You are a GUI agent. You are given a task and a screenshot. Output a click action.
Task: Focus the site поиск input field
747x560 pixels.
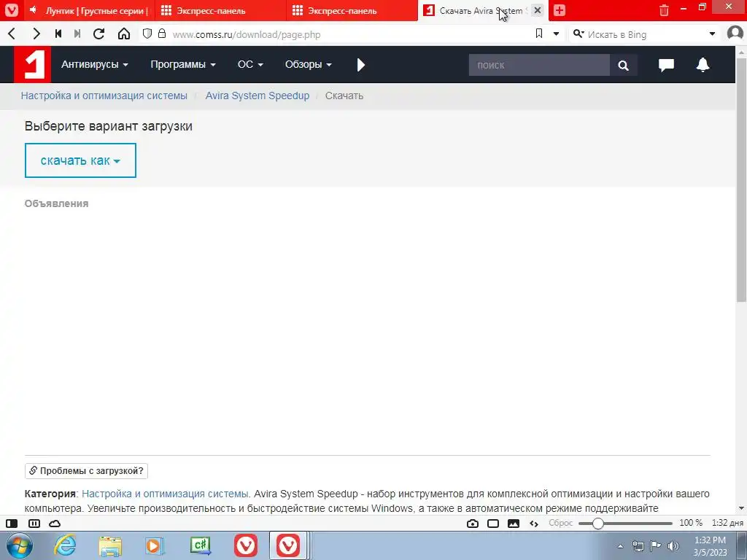[x=539, y=65]
